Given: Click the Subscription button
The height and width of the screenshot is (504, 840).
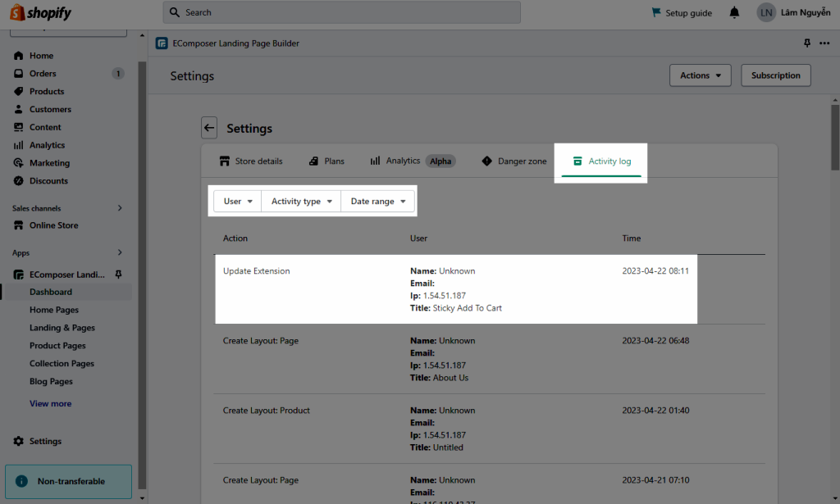Looking at the screenshot, I should [776, 75].
